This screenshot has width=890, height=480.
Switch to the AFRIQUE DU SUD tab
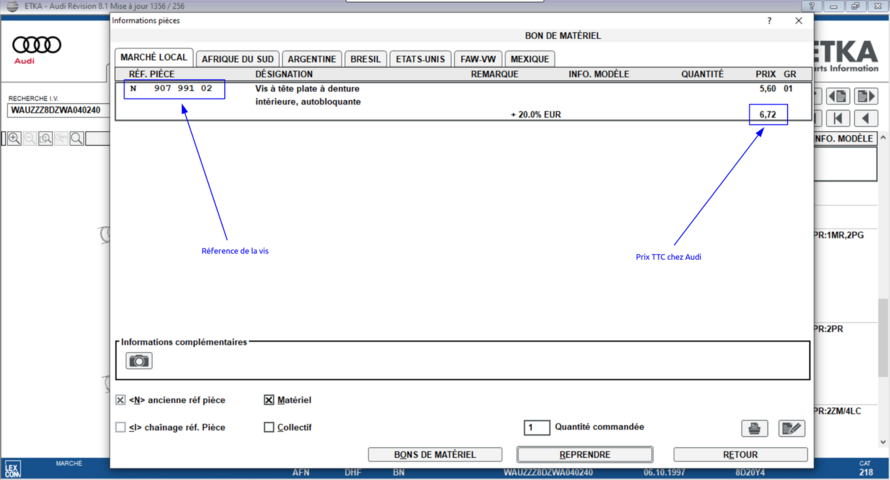click(x=237, y=59)
